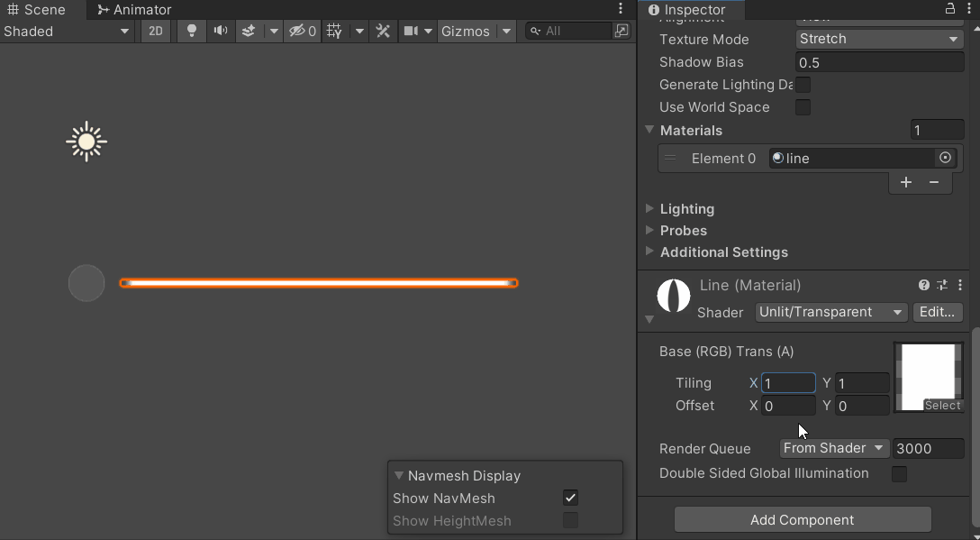Image resolution: width=980 pixels, height=540 pixels.
Task: Select the directional light sun gizmo
Action: click(x=86, y=142)
